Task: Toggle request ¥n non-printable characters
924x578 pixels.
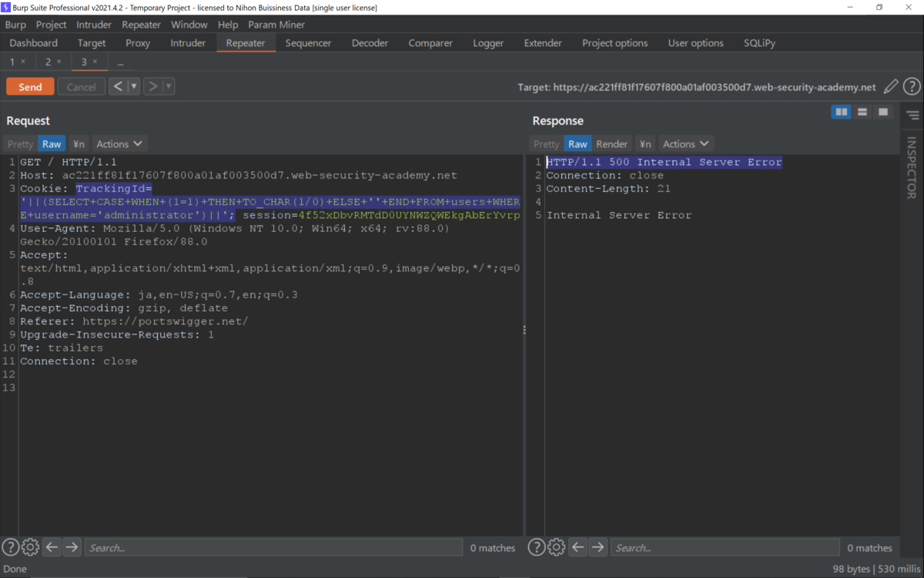Action: (79, 144)
